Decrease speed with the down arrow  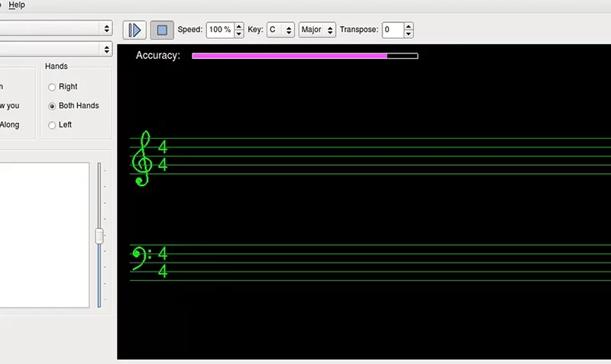tap(239, 34)
